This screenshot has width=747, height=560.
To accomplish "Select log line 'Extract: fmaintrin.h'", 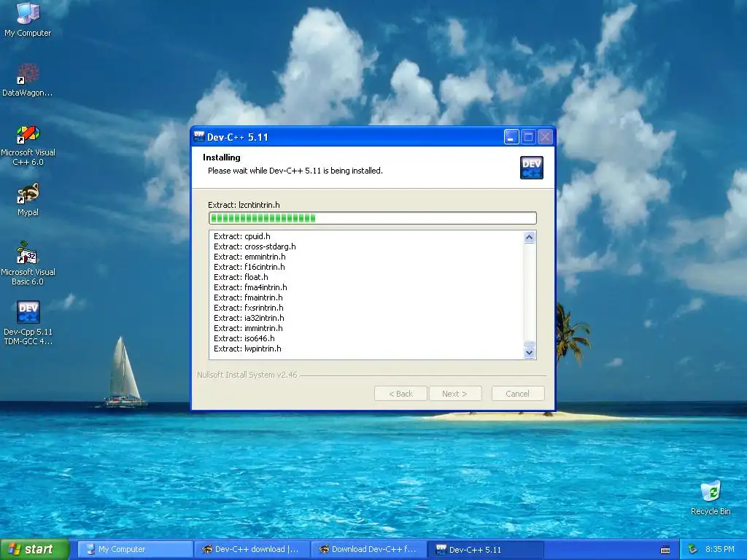I will pyautogui.click(x=248, y=297).
